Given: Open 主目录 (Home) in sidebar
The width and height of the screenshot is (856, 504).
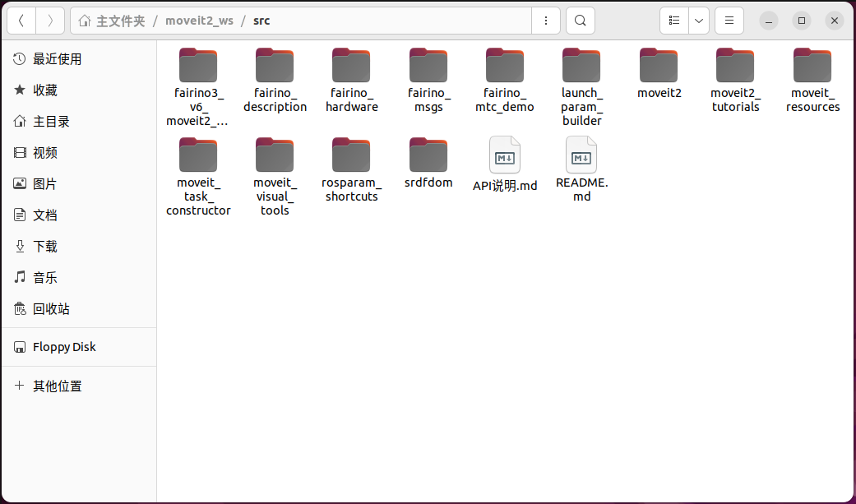Looking at the screenshot, I should point(79,121).
